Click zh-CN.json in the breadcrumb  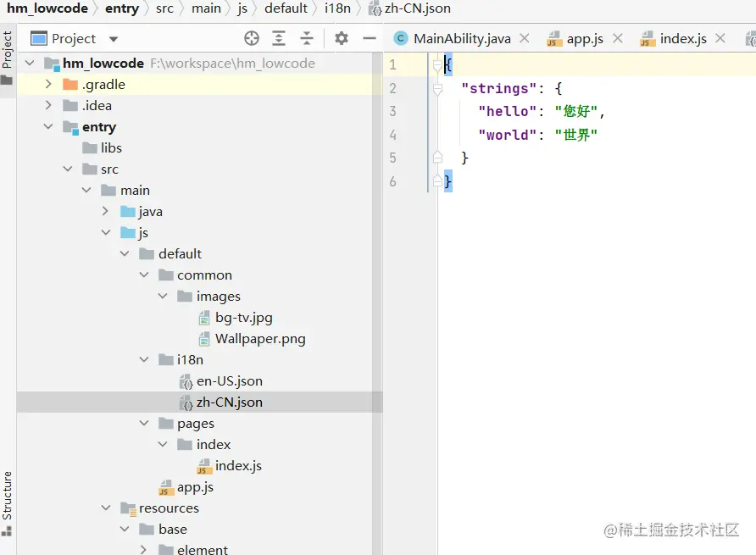click(x=418, y=8)
